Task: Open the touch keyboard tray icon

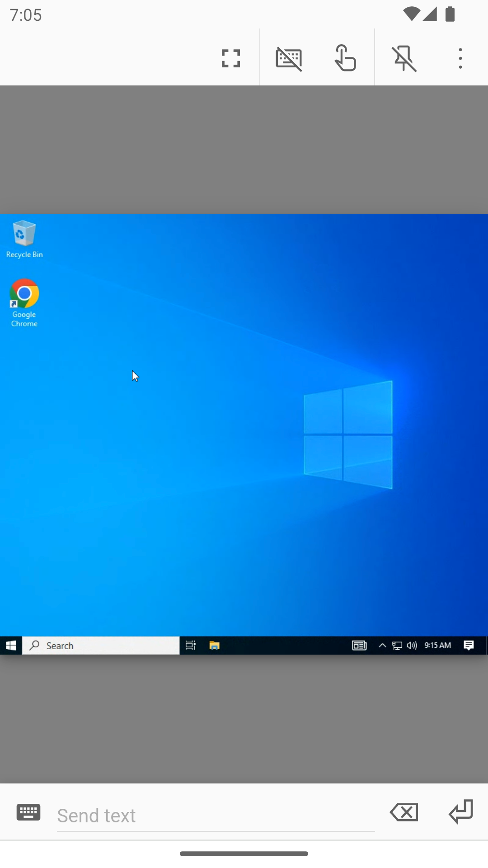Action: (359, 646)
